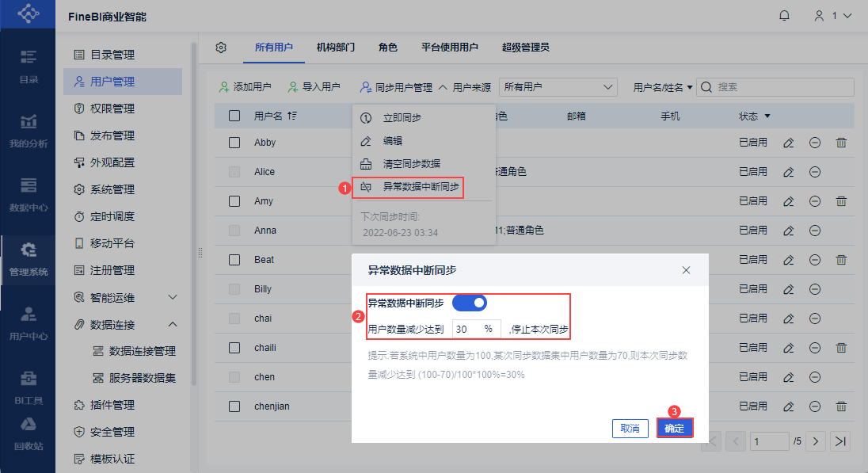Delete the user Beat
This screenshot has height=473, width=868.
[x=841, y=260]
